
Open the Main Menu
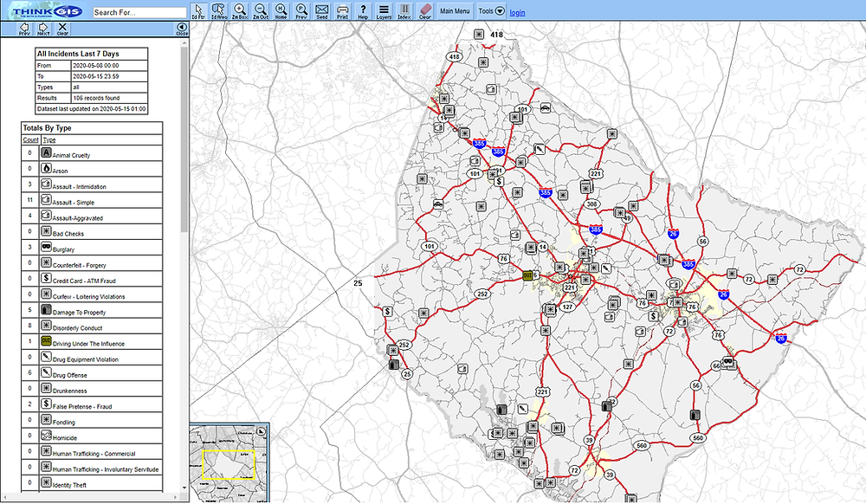tap(455, 11)
